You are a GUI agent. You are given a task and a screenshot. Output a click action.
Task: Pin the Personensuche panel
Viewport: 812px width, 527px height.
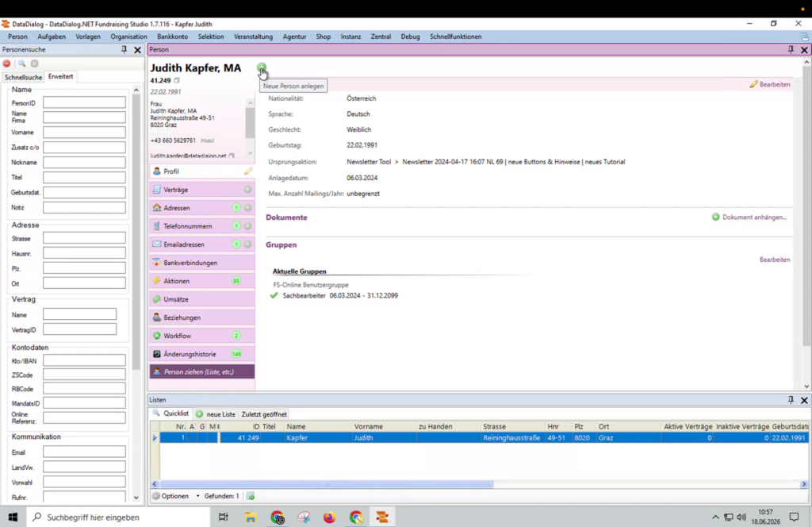(x=124, y=49)
